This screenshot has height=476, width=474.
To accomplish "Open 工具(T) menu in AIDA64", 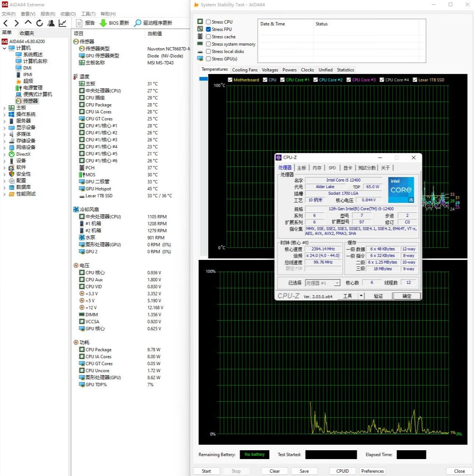I will 88,14.
